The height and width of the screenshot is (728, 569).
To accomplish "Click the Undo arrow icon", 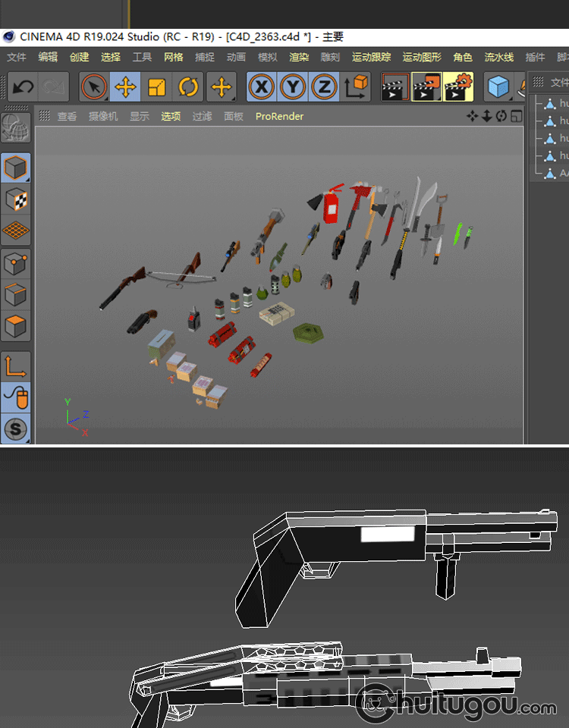I will [x=24, y=86].
